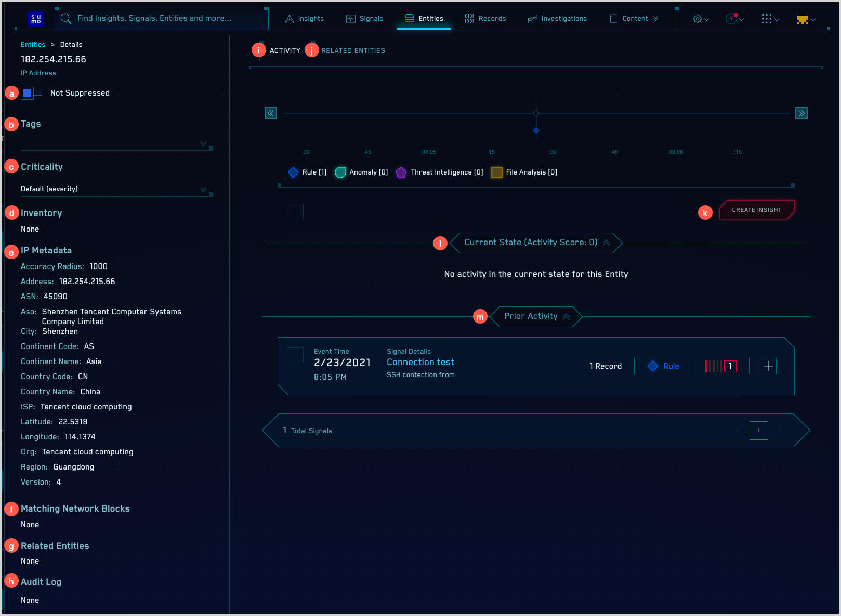Click the magnifying glass in the search bar
Screen dimensions: 841x616
[65, 18]
